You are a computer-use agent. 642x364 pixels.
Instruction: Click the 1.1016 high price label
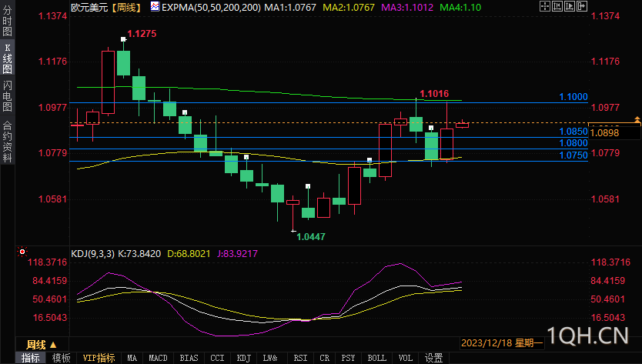[434, 94]
